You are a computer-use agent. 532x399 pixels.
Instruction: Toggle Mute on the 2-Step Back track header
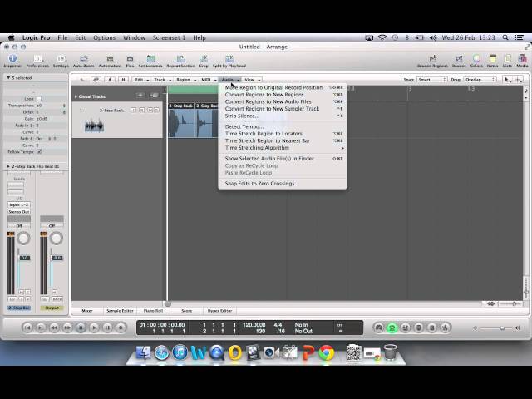pyautogui.click(x=150, y=111)
